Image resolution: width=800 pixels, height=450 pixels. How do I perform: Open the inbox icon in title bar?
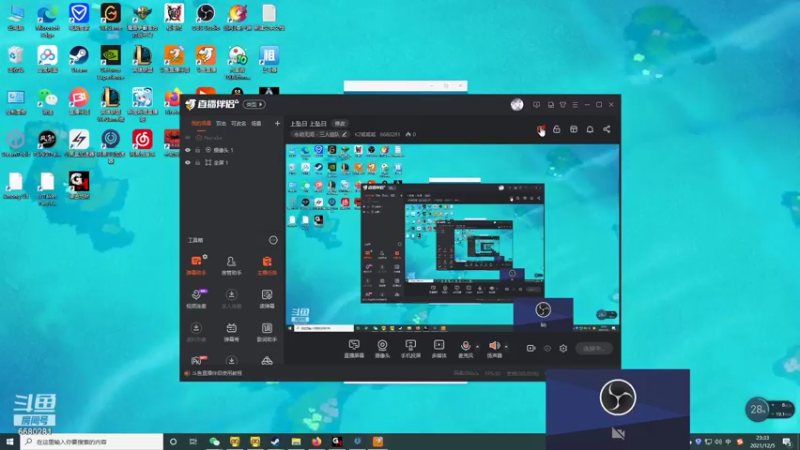(x=551, y=105)
